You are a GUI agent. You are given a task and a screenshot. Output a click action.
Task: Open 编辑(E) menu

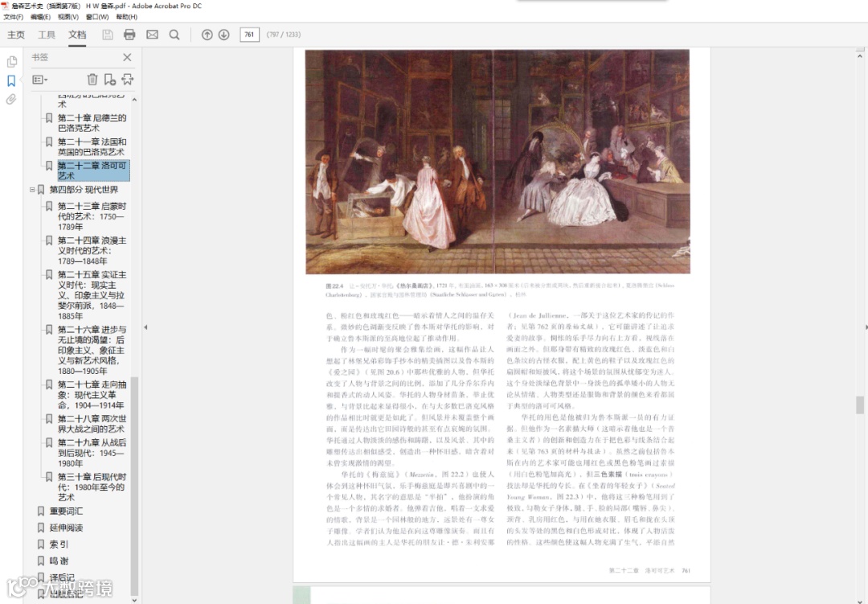tap(40, 17)
